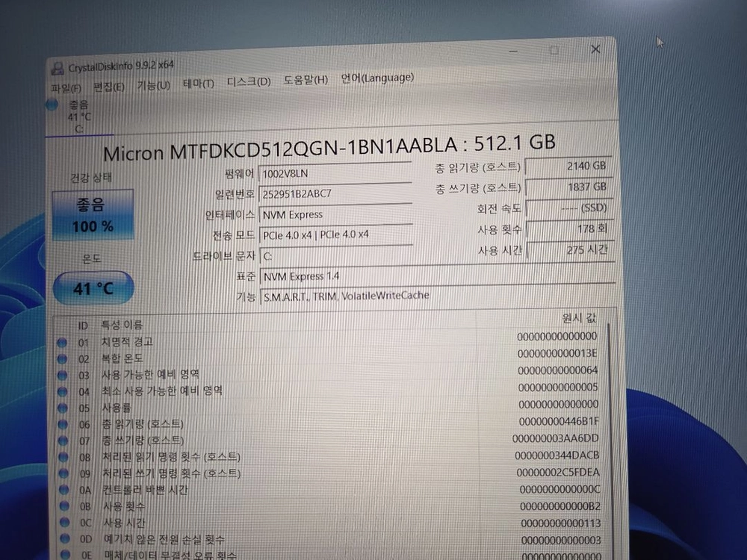Click the power on hours value 275 시간
Screen dimensions: 747x560
pyautogui.click(x=570, y=250)
